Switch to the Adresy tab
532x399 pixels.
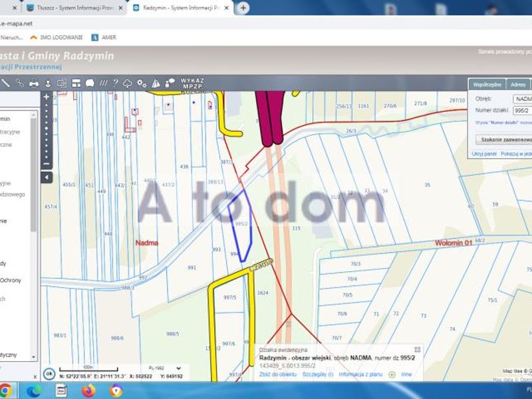[518, 84]
